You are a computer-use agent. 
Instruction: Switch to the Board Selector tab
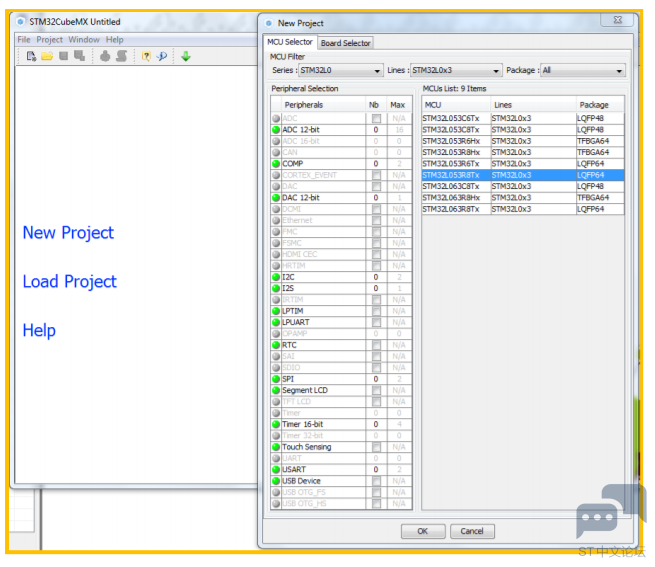click(345, 43)
